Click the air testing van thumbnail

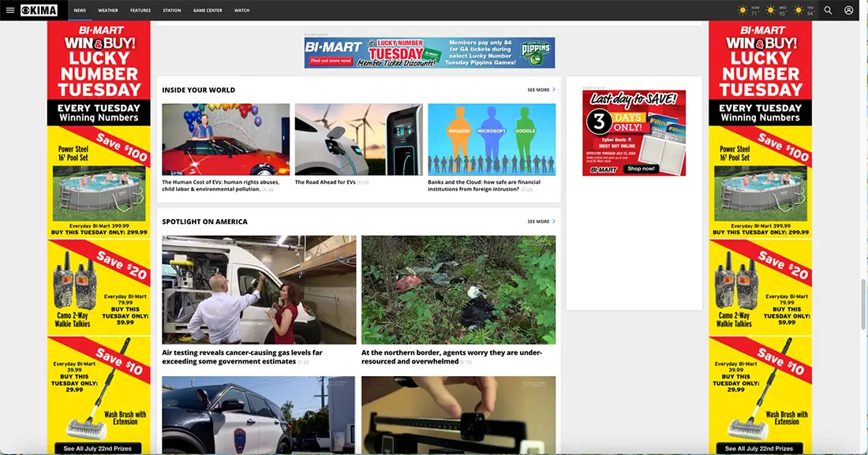[259, 290]
